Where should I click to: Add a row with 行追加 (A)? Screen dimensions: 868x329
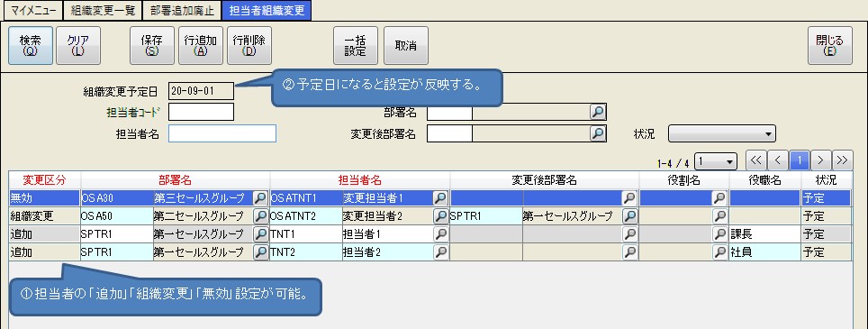[x=201, y=45]
